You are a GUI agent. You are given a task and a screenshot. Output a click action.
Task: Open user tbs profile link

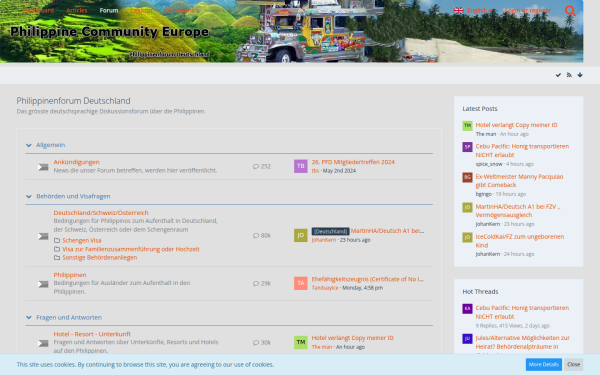pyautogui.click(x=315, y=171)
